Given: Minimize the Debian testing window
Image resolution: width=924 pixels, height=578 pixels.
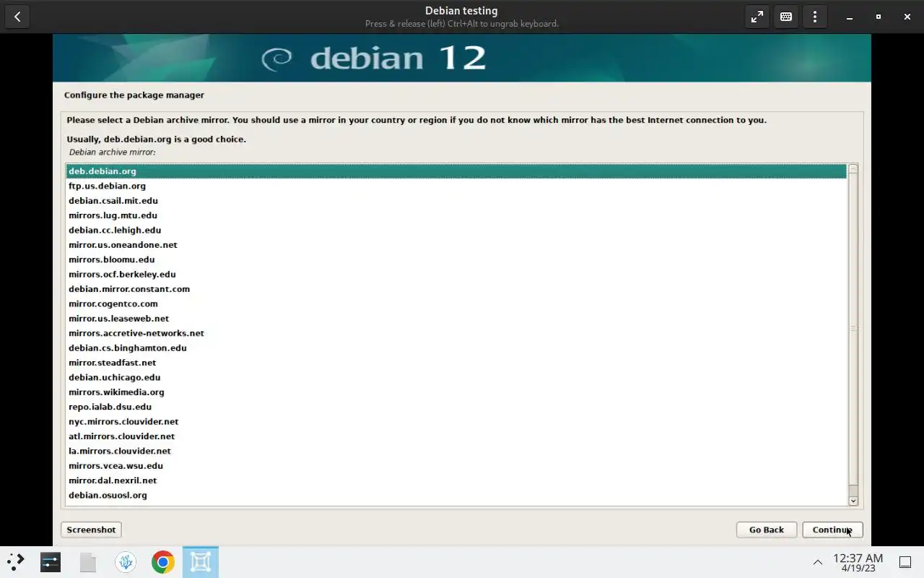Looking at the screenshot, I should click(x=850, y=17).
